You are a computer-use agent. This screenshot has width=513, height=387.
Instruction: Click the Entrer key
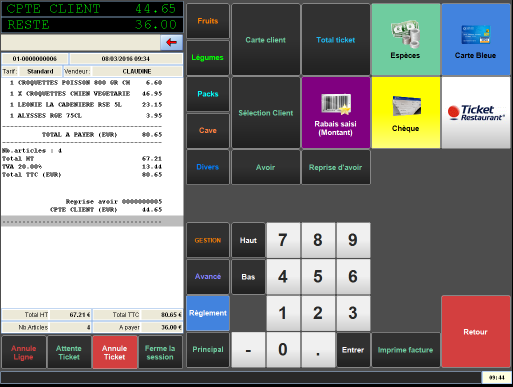pos(353,350)
